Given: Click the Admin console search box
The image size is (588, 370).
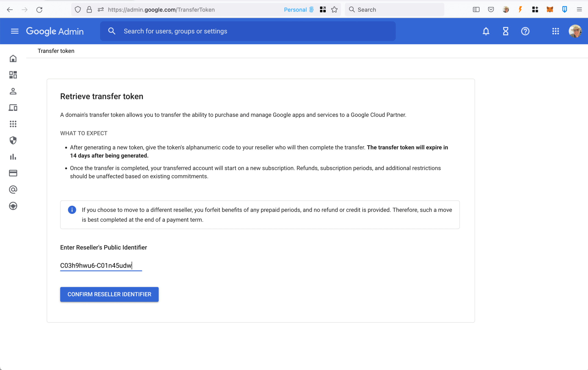Looking at the screenshot, I should click(x=248, y=31).
